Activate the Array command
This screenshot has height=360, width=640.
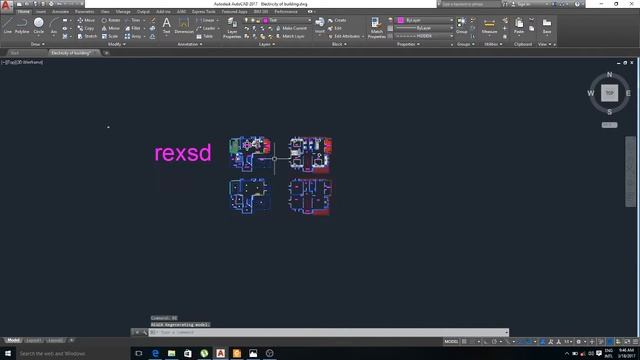point(133,36)
